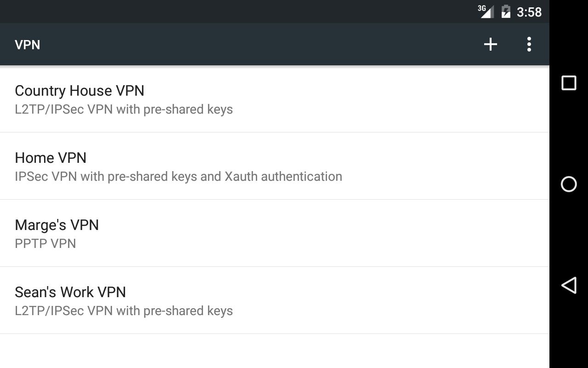Tap the 3G signal strength icon
Screen dimensions: 588x368
[x=487, y=12]
